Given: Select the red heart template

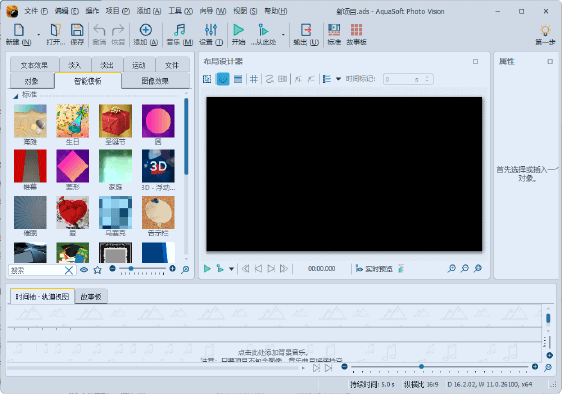Looking at the screenshot, I should tap(72, 212).
